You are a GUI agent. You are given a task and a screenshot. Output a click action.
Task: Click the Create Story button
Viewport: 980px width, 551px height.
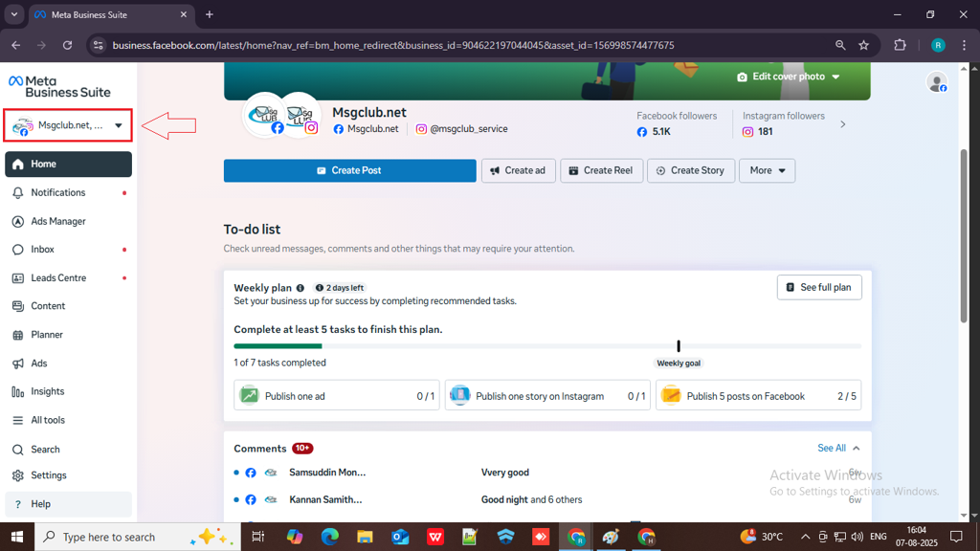691,170
